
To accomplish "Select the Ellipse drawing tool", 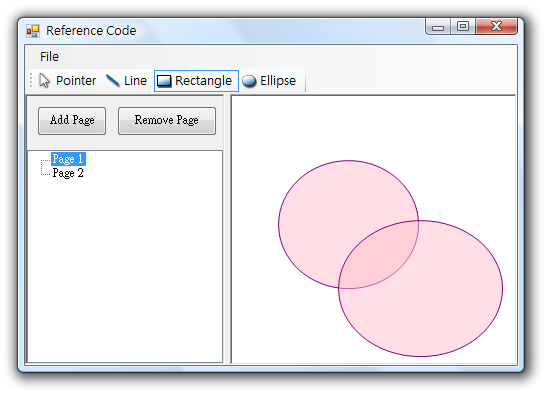I will [269, 81].
